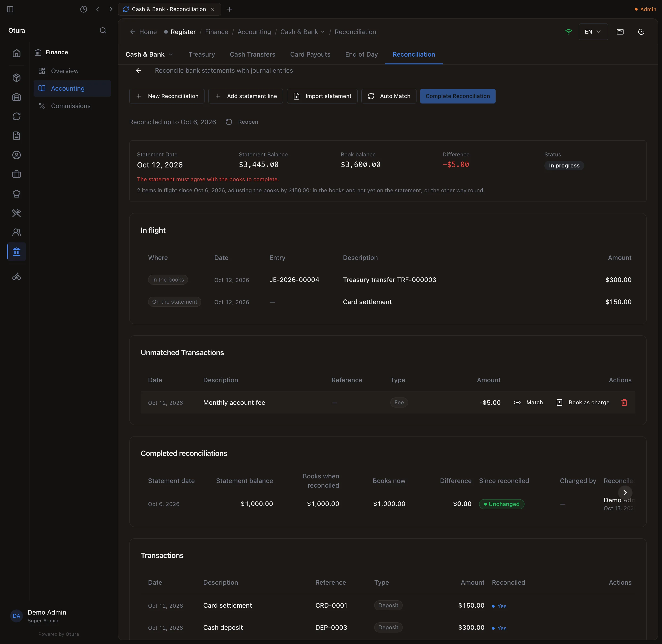Image resolution: width=662 pixels, height=644 pixels.
Task: Switch to the Cash Transfers tab
Action: click(x=252, y=55)
